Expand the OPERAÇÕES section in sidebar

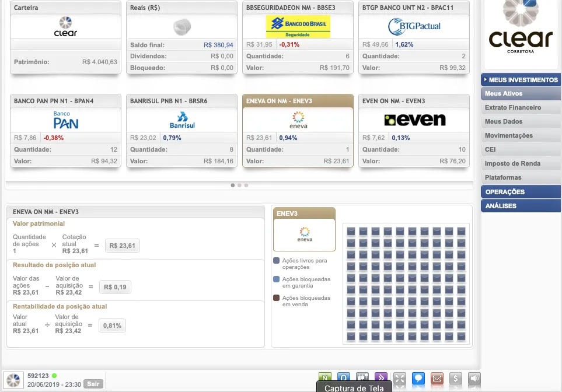(x=521, y=192)
